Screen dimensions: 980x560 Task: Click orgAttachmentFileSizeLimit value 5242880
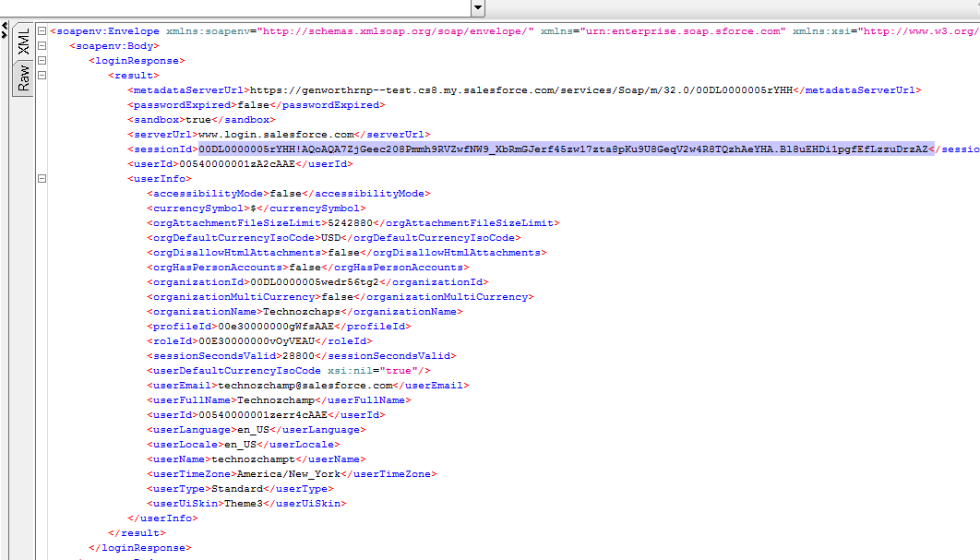[350, 223]
